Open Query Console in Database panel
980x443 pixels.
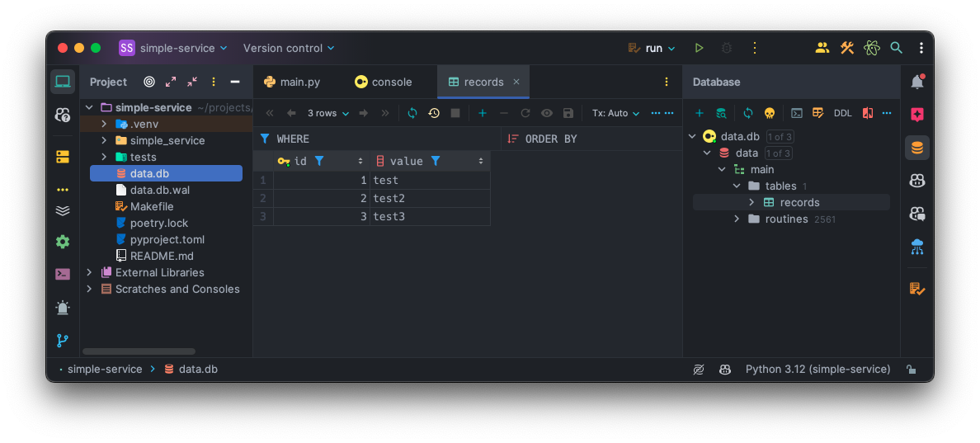pyautogui.click(x=797, y=113)
